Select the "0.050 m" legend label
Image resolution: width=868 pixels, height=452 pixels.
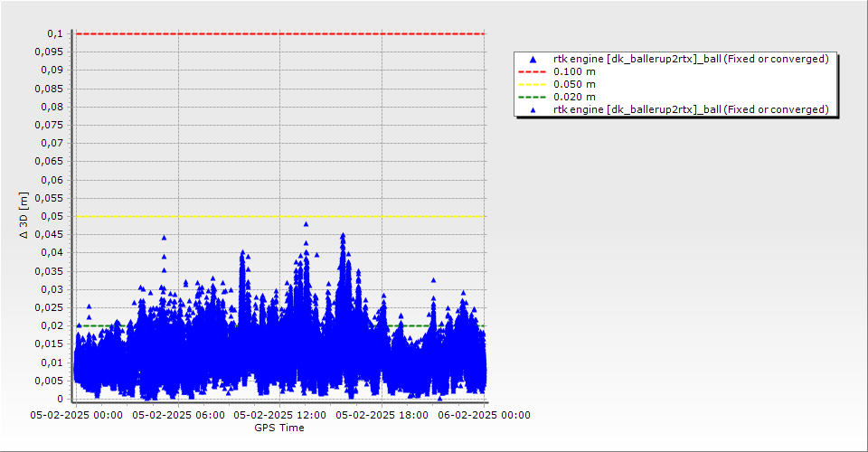[575, 85]
